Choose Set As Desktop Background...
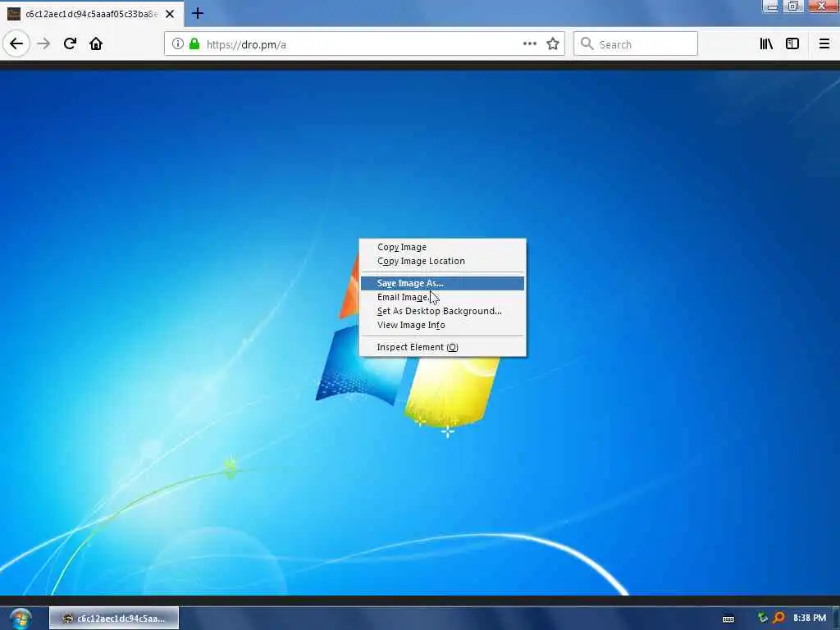The height and width of the screenshot is (630, 840). pos(442,311)
